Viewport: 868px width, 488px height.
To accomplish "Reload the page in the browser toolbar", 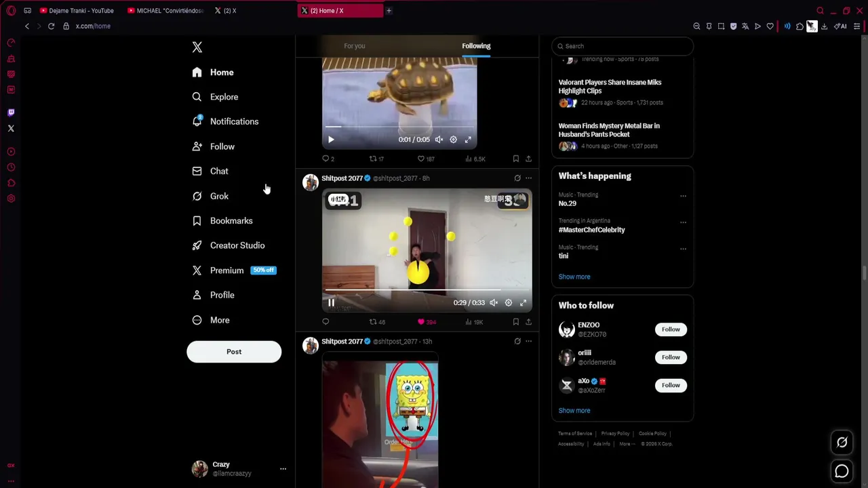I will tap(51, 26).
